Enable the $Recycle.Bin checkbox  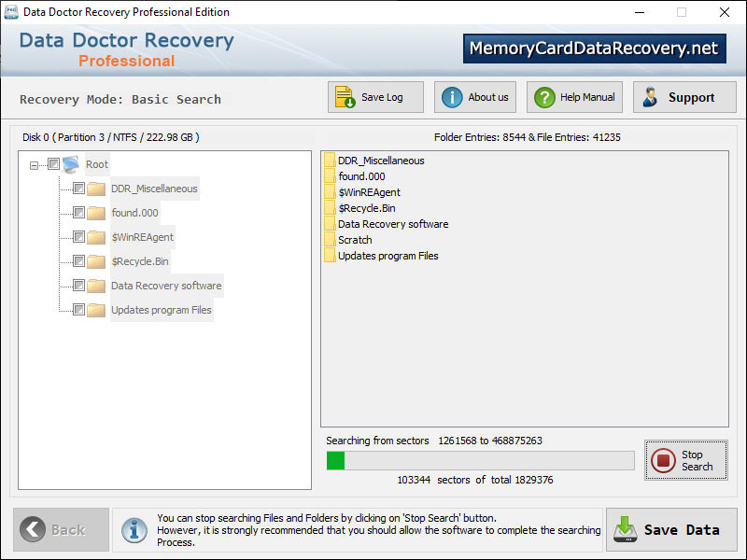pos(79,261)
